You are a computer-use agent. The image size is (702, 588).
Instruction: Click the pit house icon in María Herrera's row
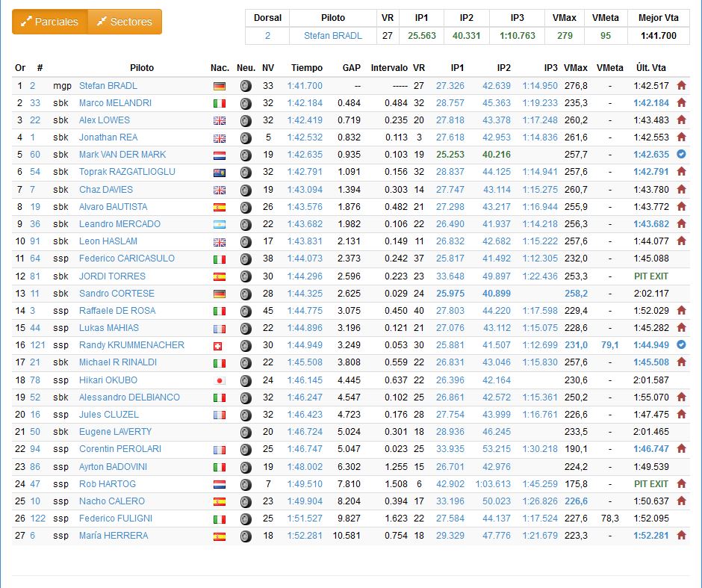coord(681,536)
